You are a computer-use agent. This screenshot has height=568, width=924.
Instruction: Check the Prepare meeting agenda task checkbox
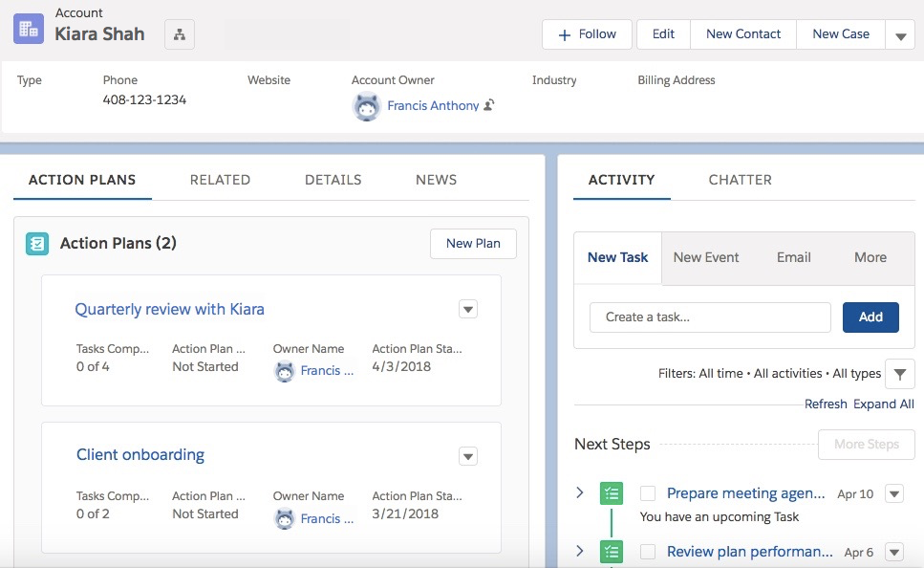point(648,493)
